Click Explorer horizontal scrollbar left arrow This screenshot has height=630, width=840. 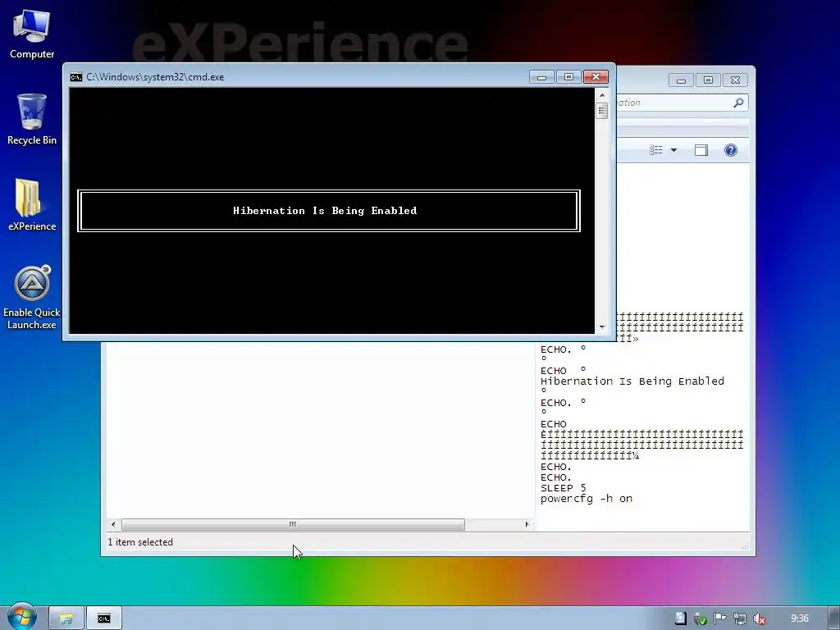click(x=112, y=524)
